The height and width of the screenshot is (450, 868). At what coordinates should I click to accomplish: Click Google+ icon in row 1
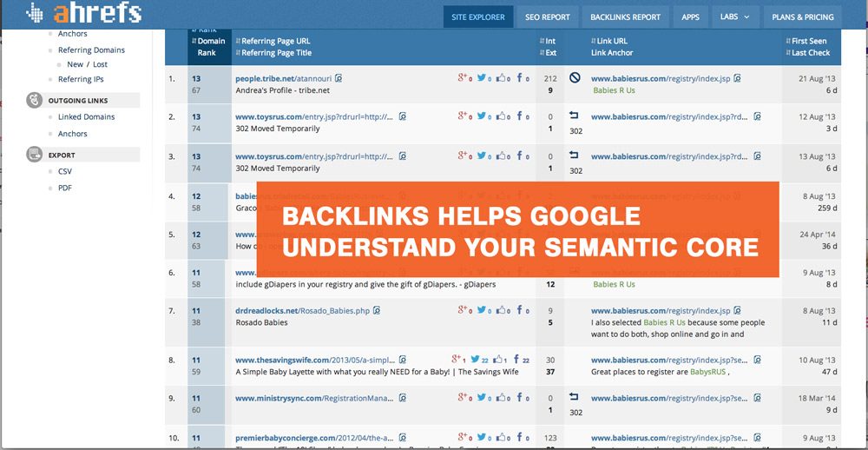[464, 78]
